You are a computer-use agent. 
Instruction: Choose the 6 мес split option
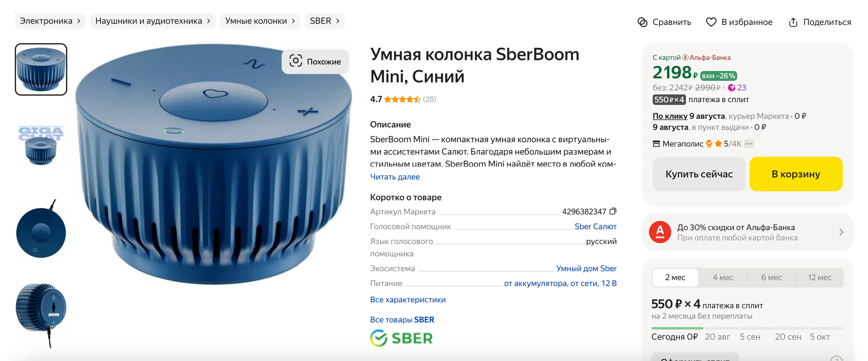coord(771,277)
